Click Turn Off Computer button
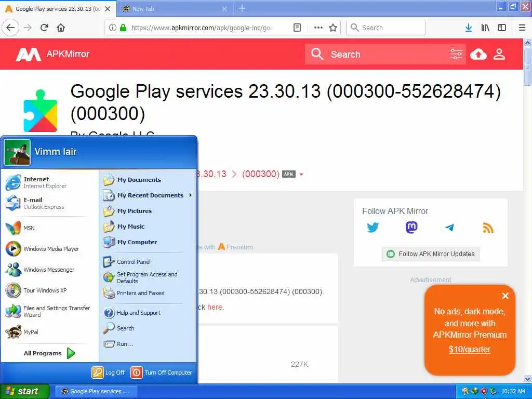This screenshot has height=399, width=532. coord(161,373)
